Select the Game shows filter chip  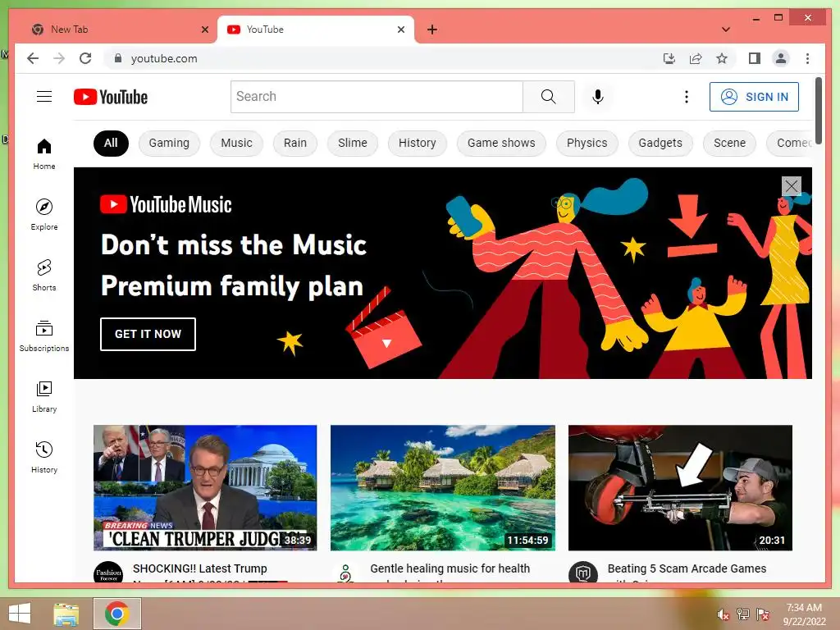[x=501, y=143]
